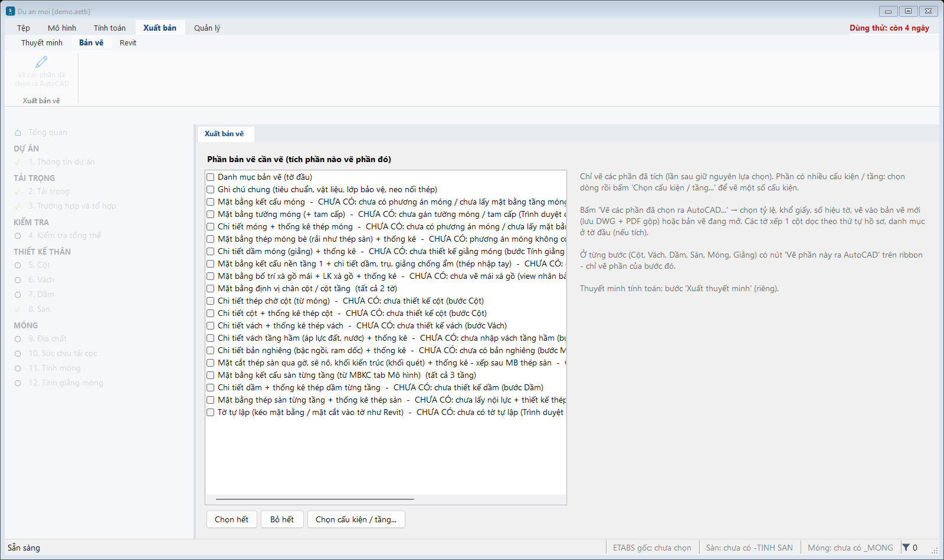Click checkmark icon beside Thông tin dự án
Viewport: 944px width, 560px height.
(18, 162)
